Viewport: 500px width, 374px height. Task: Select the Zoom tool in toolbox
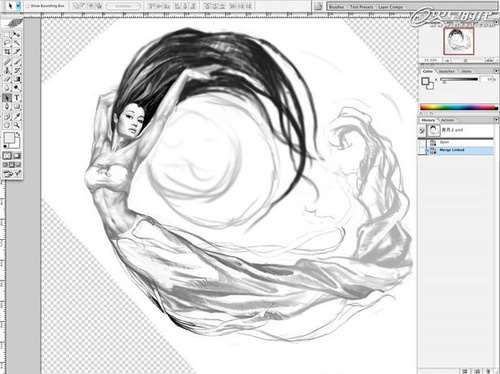click(17, 125)
